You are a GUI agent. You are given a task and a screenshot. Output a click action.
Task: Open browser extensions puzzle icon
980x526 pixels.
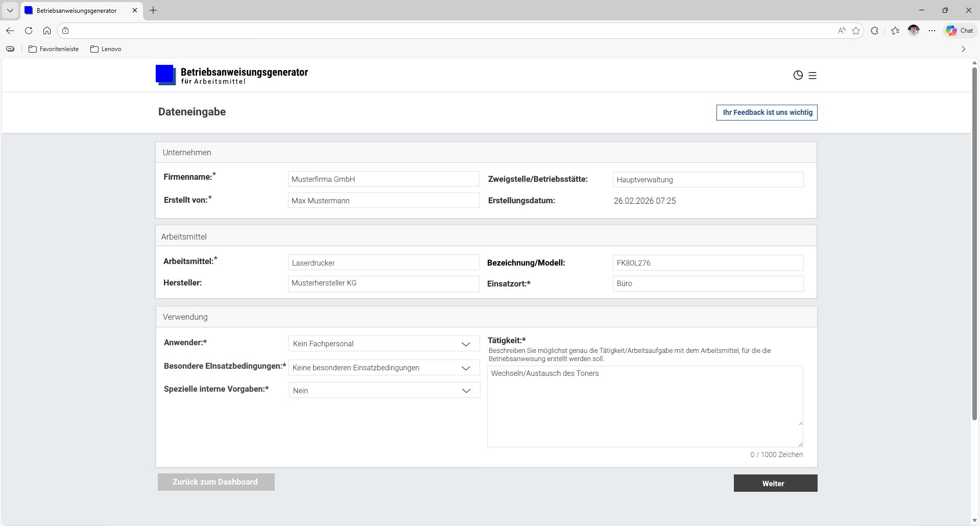(x=874, y=31)
